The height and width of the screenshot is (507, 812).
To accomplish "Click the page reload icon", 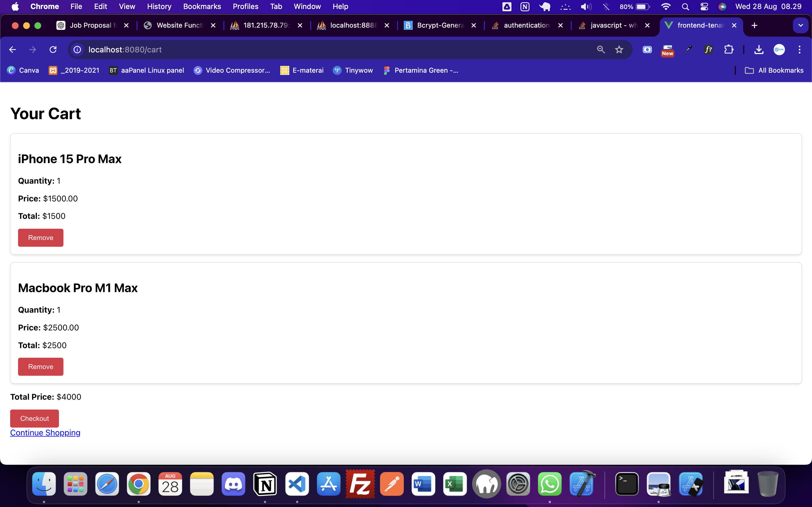I will pyautogui.click(x=53, y=50).
